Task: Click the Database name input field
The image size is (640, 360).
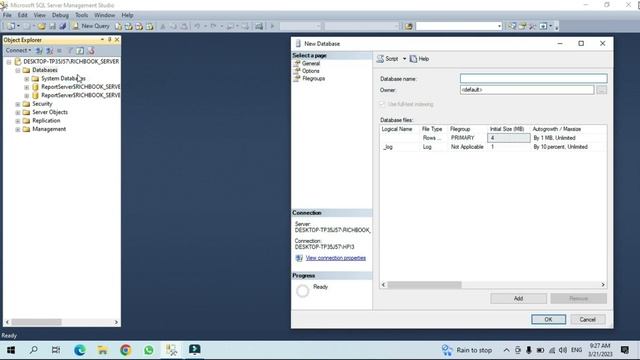Action: (533, 78)
